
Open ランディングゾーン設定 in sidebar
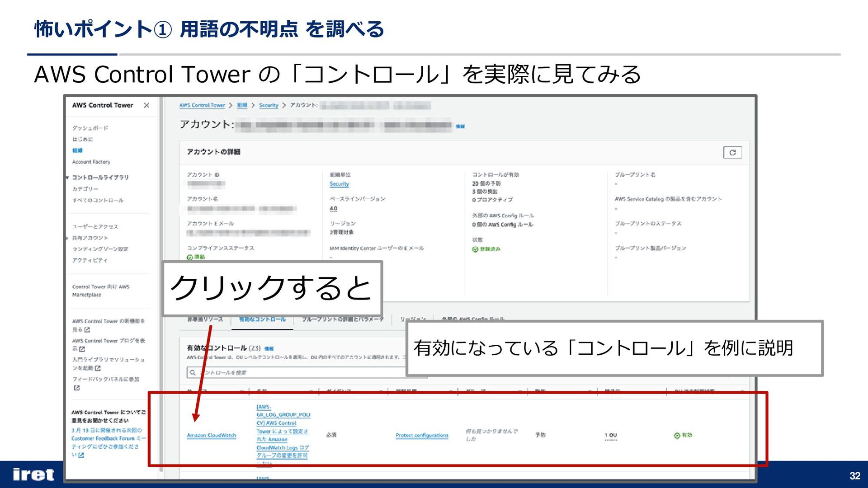[100, 249]
